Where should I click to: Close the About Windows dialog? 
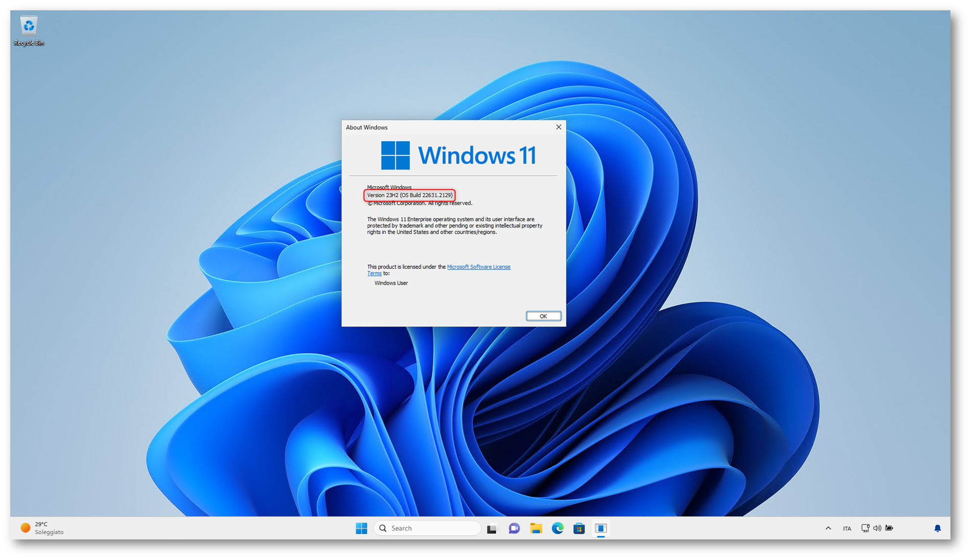point(558,127)
